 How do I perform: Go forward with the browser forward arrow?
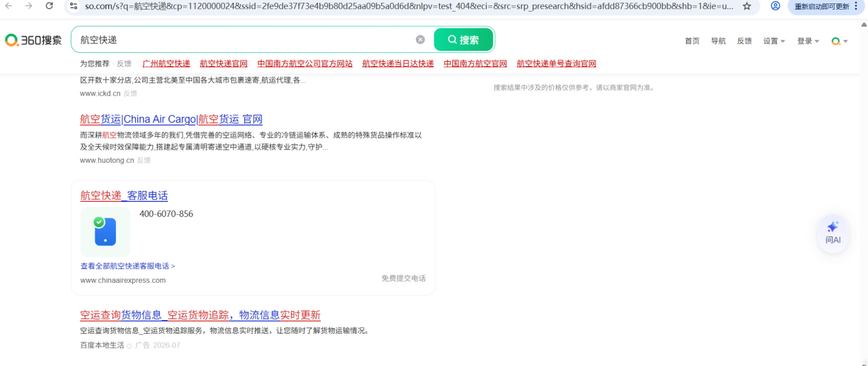click(29, 5)
